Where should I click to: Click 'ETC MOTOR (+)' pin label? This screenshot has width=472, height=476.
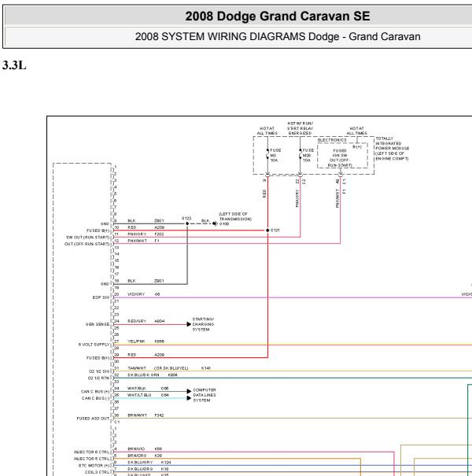pyautogui.click(x=94, y=465)
